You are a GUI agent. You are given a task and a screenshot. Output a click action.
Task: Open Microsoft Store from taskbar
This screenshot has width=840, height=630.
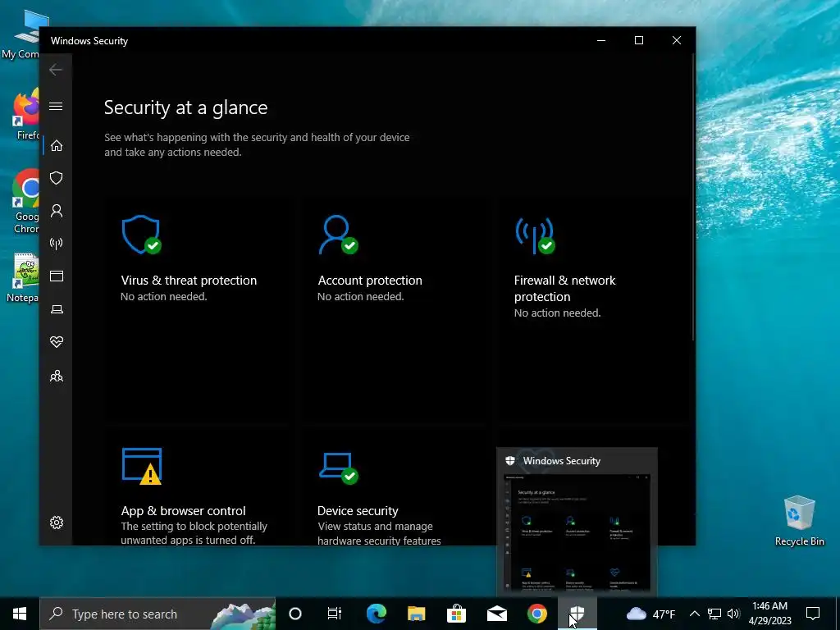point(456,614)
